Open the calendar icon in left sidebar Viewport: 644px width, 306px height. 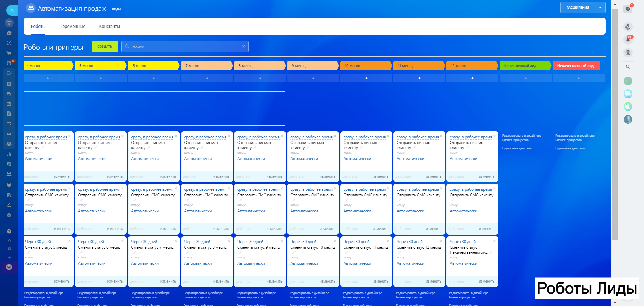(x=9, y=104)
